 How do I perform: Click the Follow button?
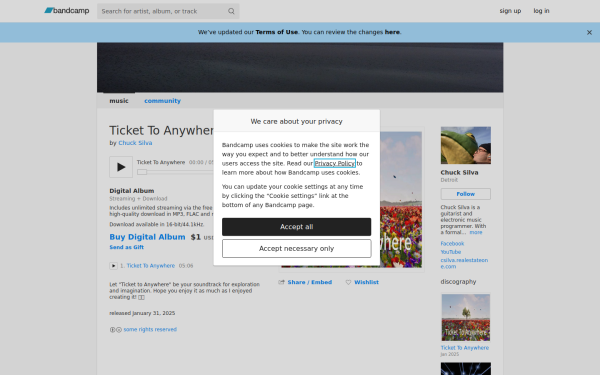pos(466,194)
